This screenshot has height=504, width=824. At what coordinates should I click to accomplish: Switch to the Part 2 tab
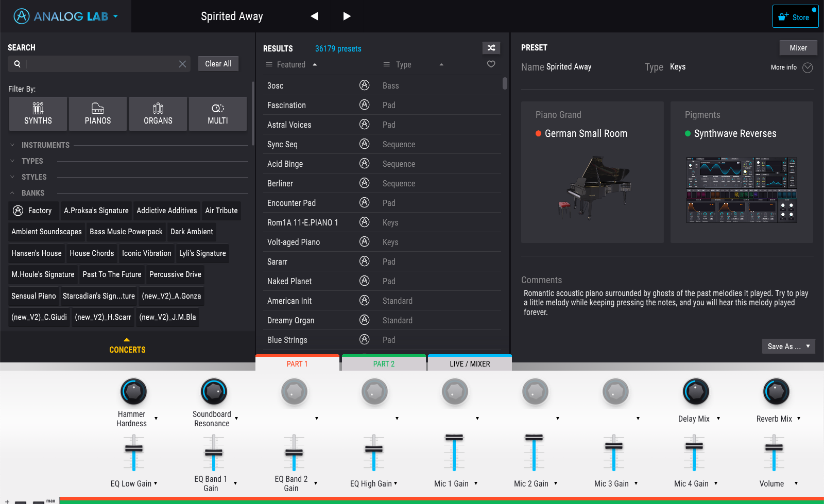tap(384, 363)
